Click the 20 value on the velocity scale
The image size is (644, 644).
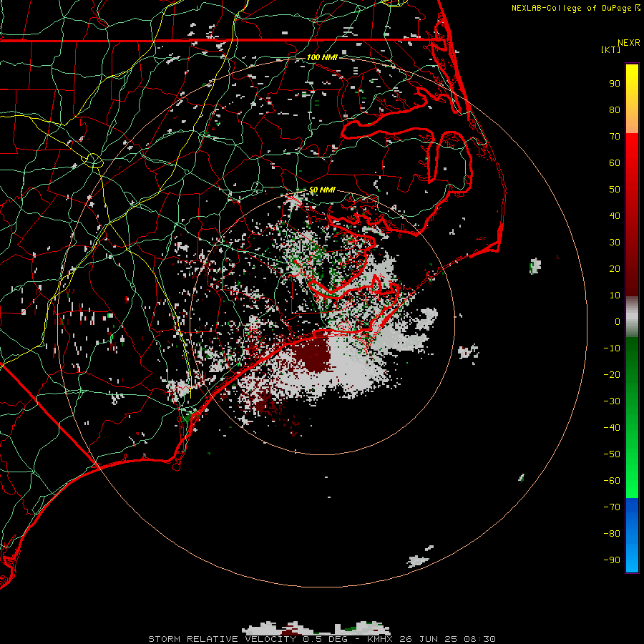coord(615,268)
